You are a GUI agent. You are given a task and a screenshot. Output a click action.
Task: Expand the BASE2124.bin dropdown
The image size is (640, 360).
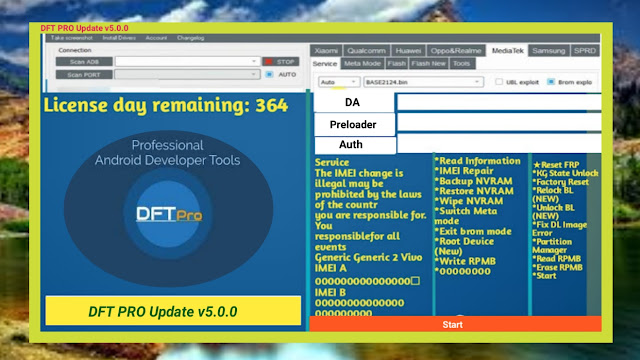tap(423, 82)
